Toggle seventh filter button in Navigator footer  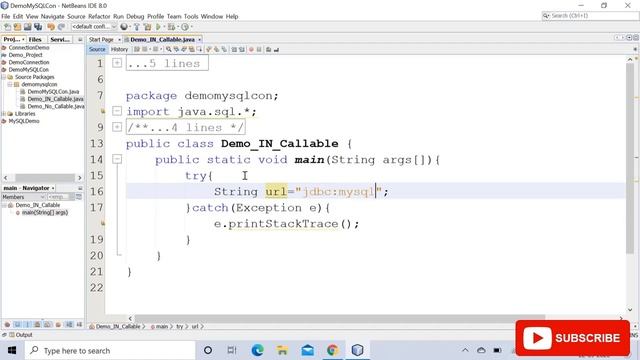(x=69, y=325)
